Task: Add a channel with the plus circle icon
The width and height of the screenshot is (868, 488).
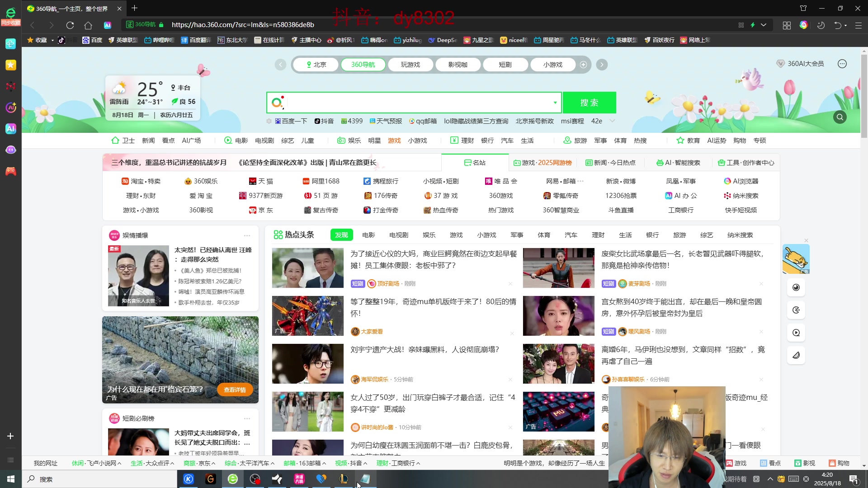Action: tap(583, 65)
